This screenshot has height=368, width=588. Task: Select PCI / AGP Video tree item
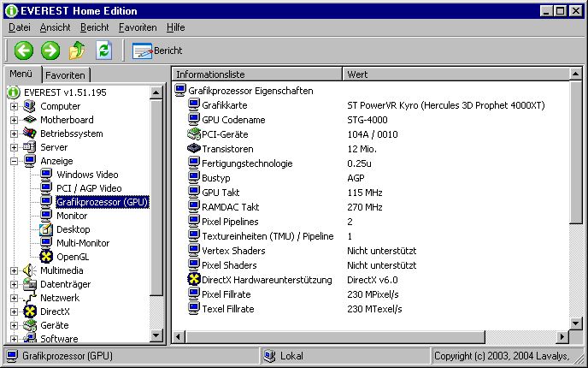[89, 188]
